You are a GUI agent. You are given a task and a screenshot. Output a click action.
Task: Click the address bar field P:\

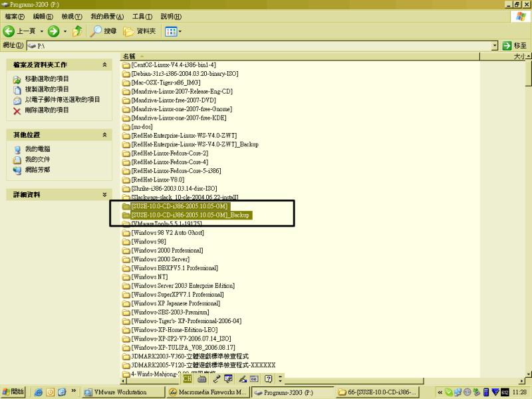click(x=259, y=45)
